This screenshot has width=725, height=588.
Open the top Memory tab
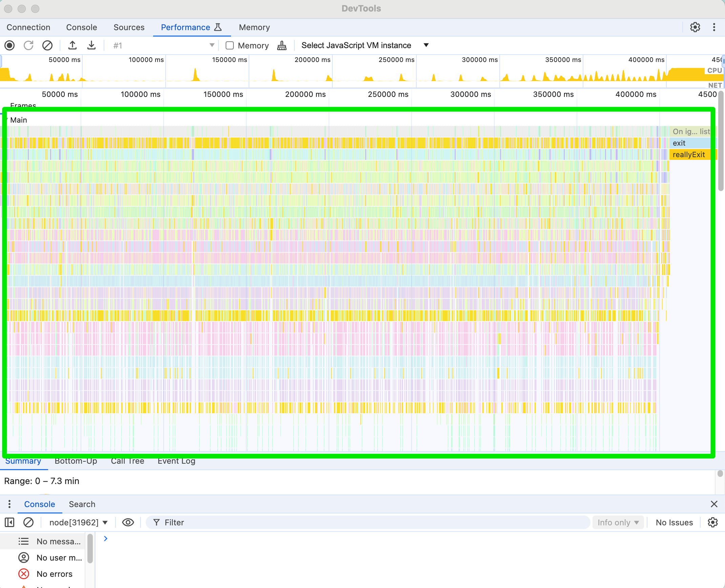[254, 27]
